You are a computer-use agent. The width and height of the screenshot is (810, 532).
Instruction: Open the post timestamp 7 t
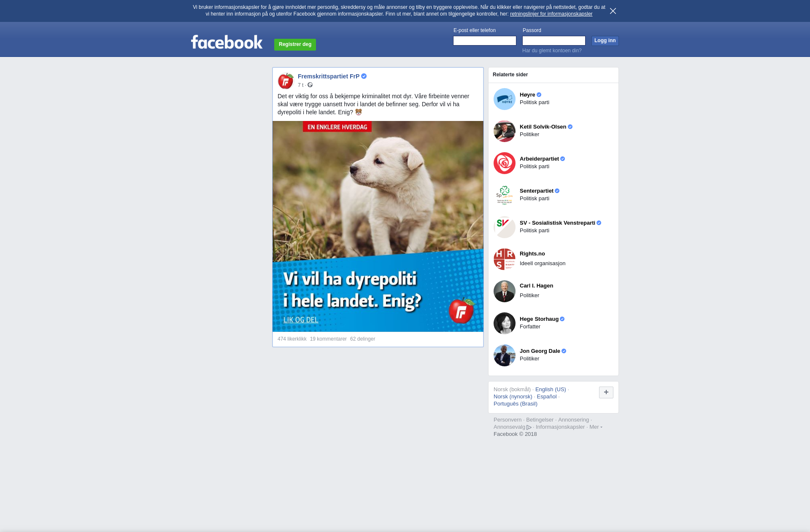coord(300,85)
